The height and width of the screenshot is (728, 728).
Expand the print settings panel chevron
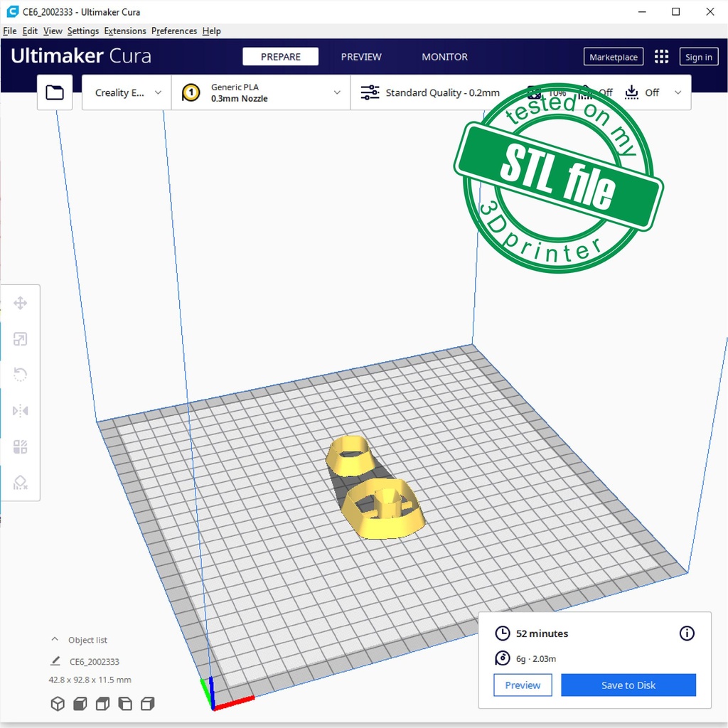pos(678,92)
